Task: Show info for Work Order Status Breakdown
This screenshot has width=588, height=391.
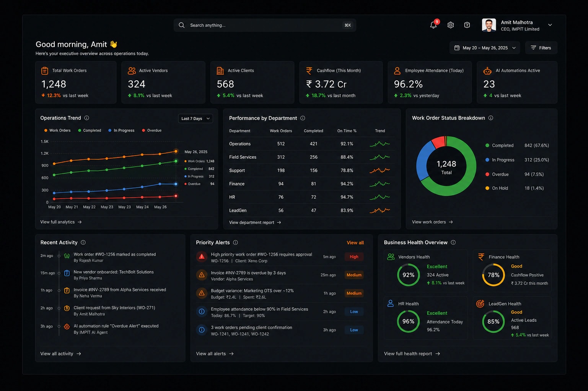Action: [x=491, y=118]
